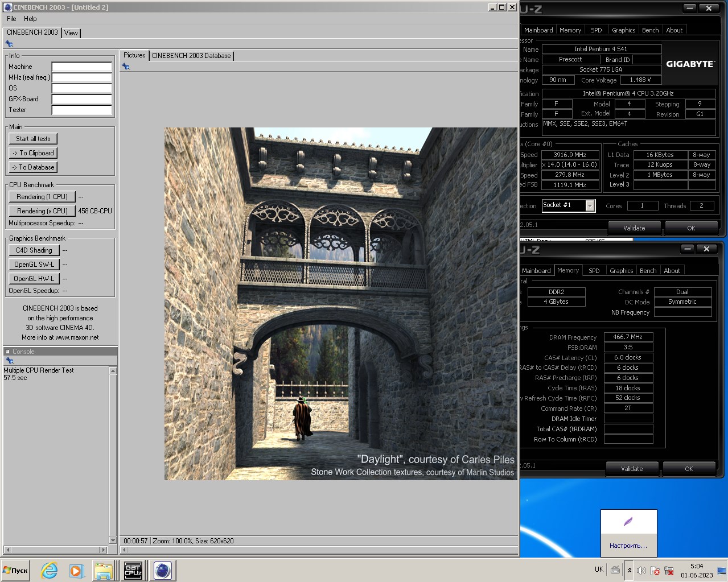Click the 57.5 sec console line
The width and height of the screenshot is (728, 582).
(x=15, y=378)
